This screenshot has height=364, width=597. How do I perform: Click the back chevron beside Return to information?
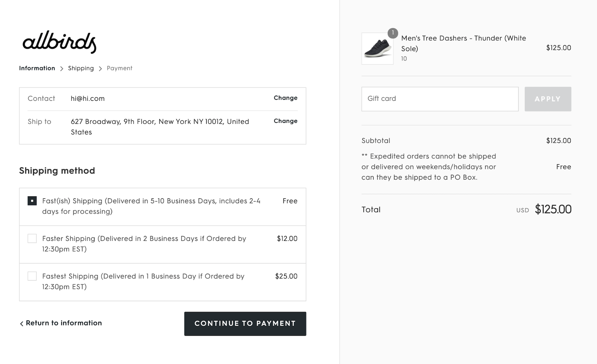(22, 324)
